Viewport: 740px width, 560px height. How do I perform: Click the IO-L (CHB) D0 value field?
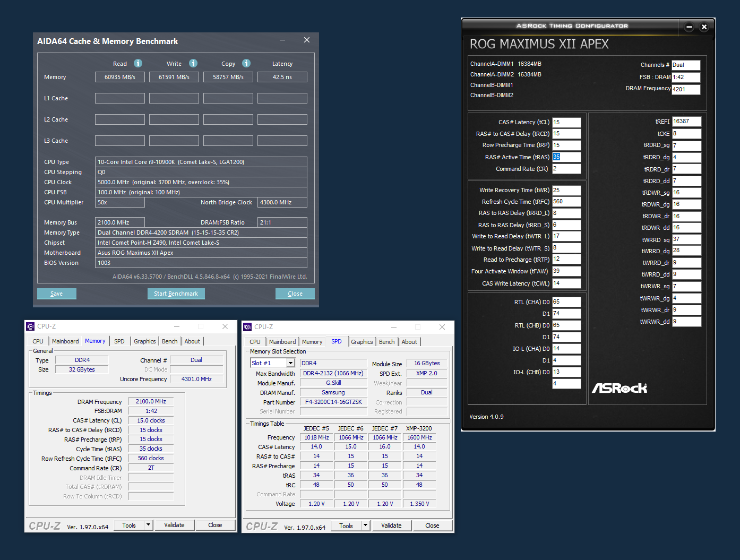point(566,372)
